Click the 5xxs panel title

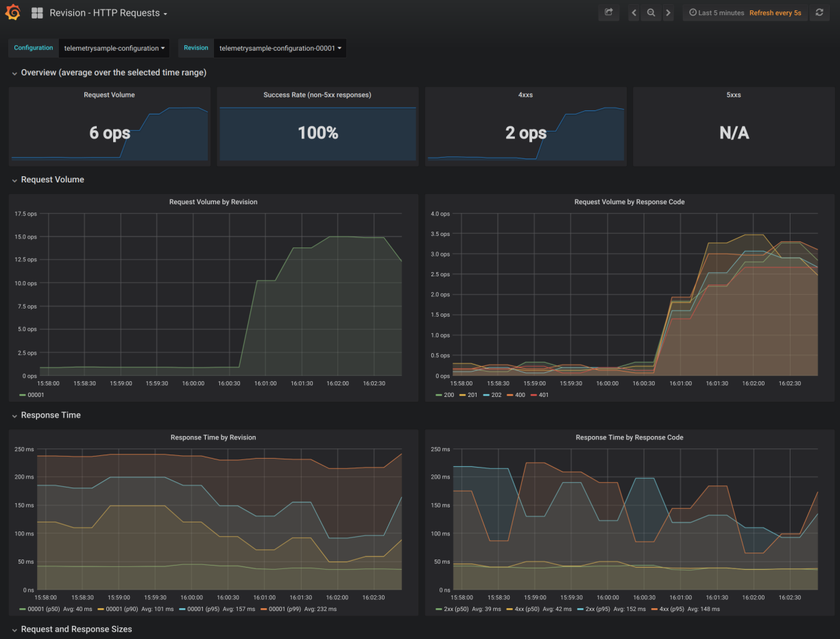[734, 95]
